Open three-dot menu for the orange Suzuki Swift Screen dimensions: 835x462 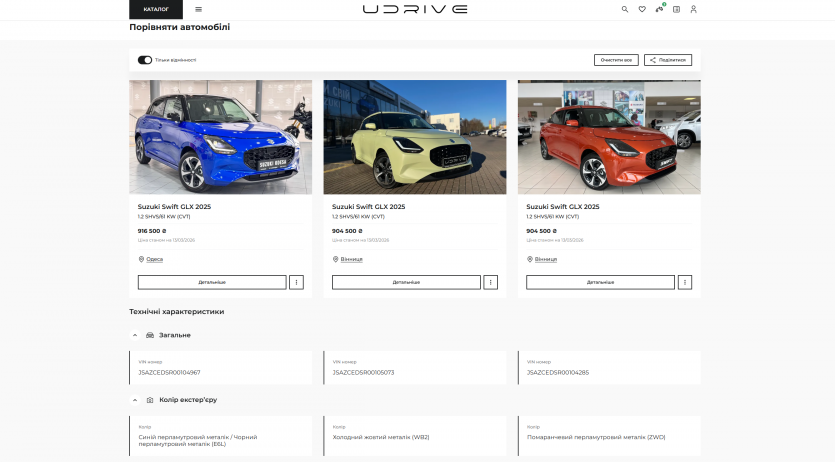point(684,282)
